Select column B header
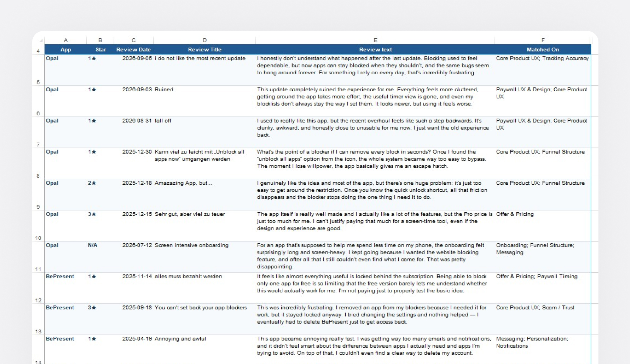The image size is (630, 364). pyautogui.click(x=100, y=40)
